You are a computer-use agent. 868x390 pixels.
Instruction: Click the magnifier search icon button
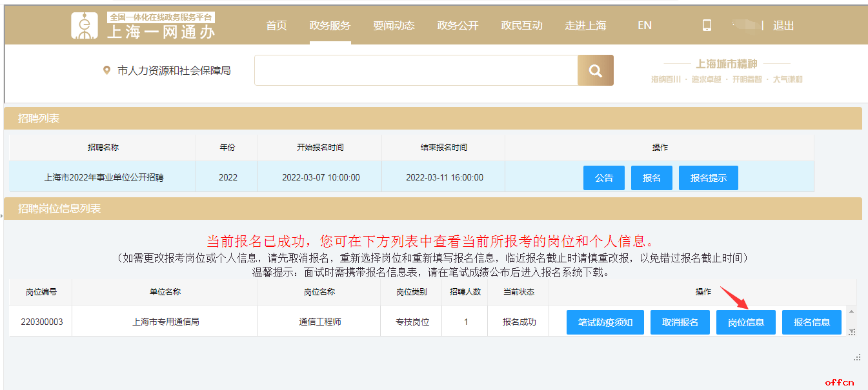(595, 70)
